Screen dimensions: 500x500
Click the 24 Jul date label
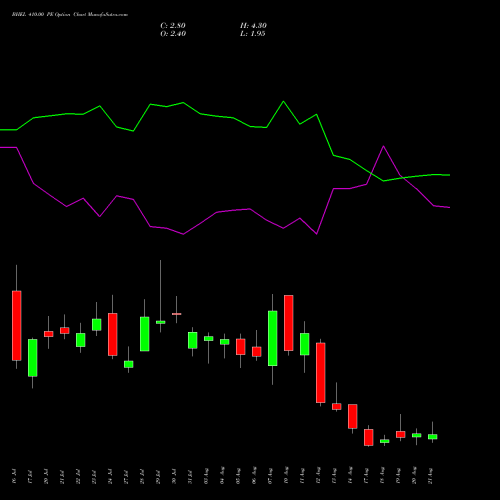[110, 476]
